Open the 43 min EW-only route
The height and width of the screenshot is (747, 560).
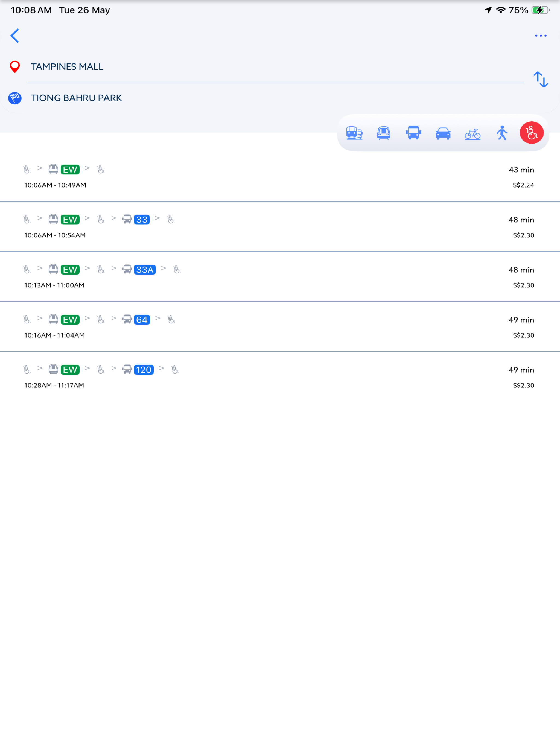pos(280,177)
